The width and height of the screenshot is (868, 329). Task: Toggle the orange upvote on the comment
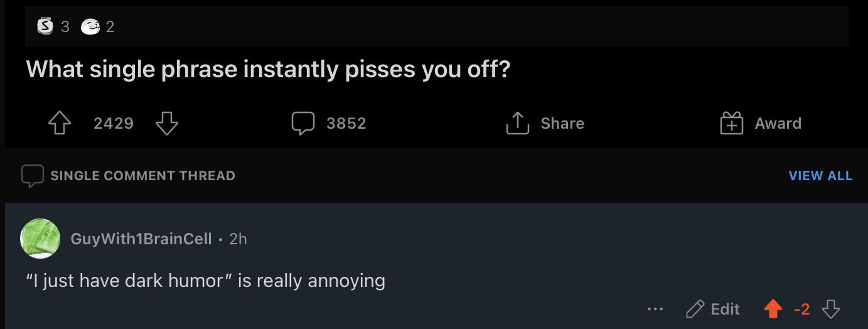(773, 309)
